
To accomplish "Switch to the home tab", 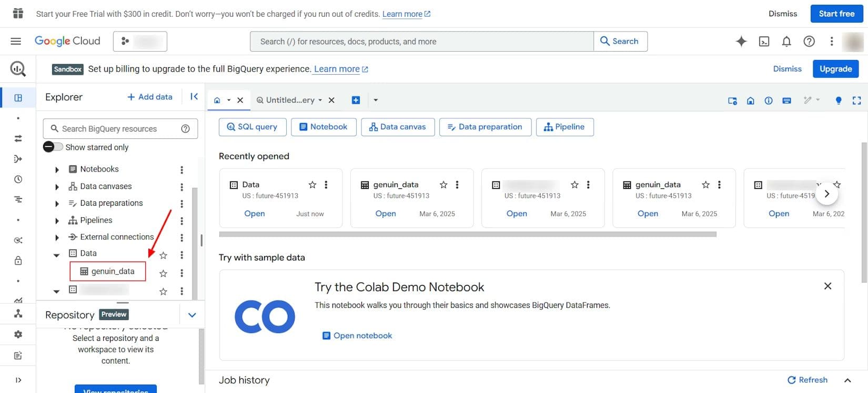I will (217, 100).
